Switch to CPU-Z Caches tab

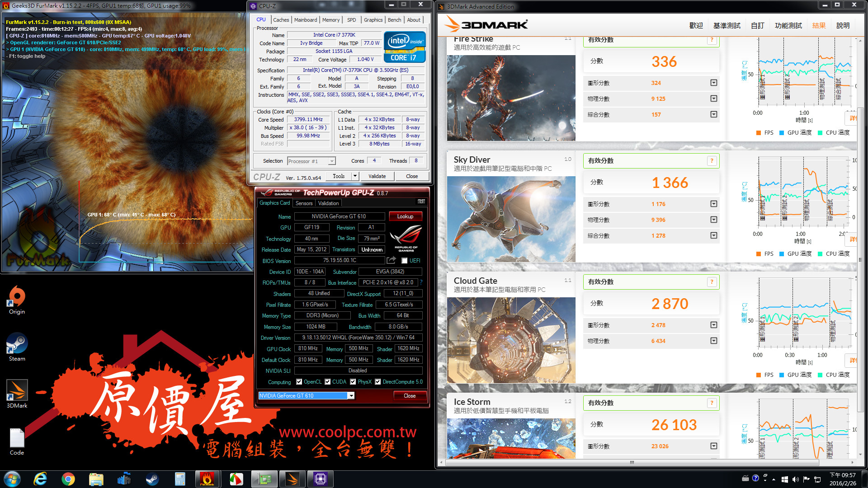(281, 20)
